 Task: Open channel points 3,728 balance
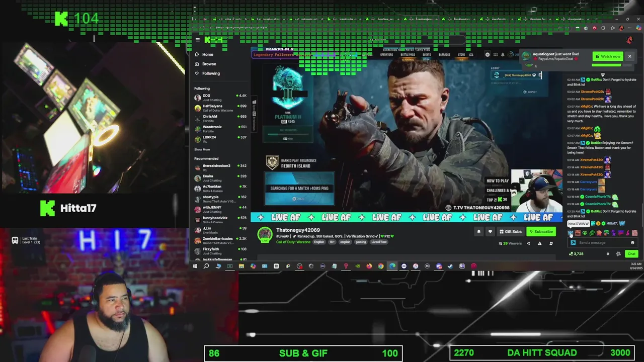(x=576, y=254)
